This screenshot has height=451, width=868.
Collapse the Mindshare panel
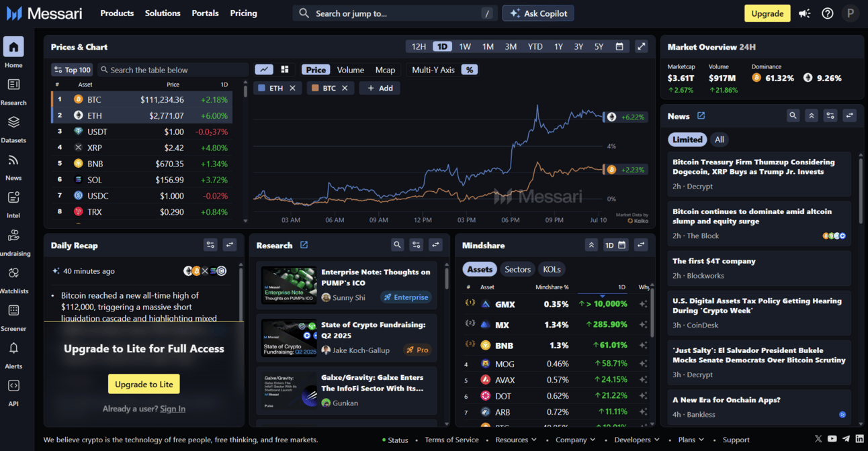(591, 245)
